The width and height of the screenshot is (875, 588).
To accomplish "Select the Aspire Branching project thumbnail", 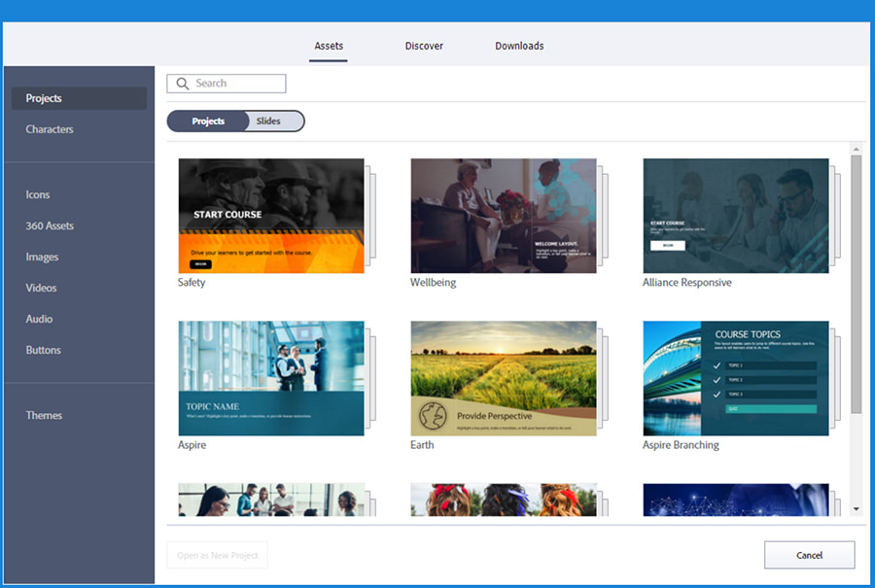I will point(736,378).
